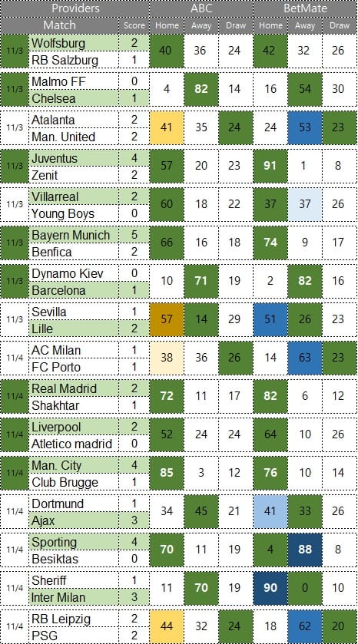Select the Wolfsburg team cell
Image resolution: width=358 pixels, height=644 pixels.
tap(74, 43)
